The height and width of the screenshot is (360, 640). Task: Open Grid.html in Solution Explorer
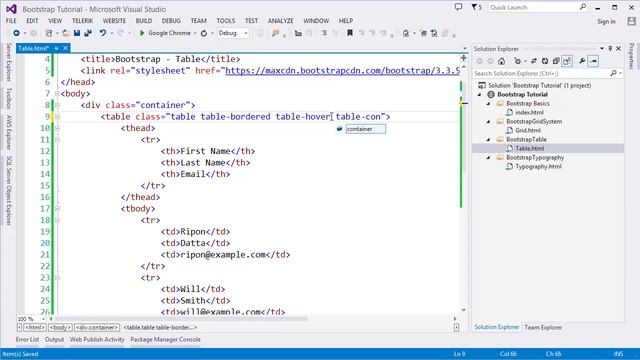pyautogui.click(x=527, y=131)
